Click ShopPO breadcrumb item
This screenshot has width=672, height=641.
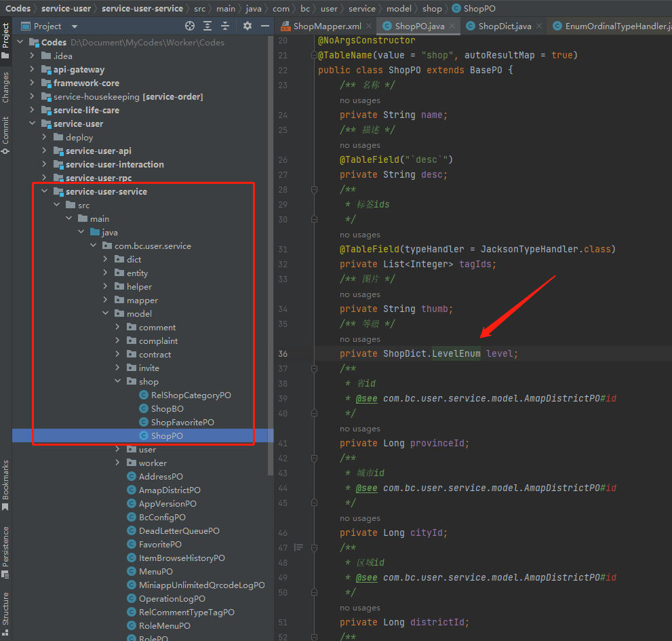(x=474, y=9)
